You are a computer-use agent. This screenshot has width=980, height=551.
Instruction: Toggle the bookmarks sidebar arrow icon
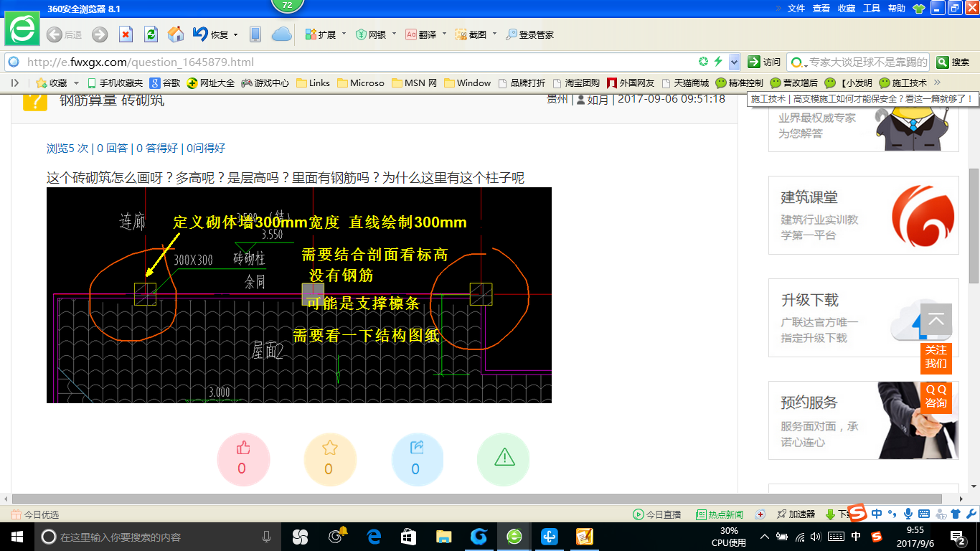pyautogui.click(x=15, y=83)
